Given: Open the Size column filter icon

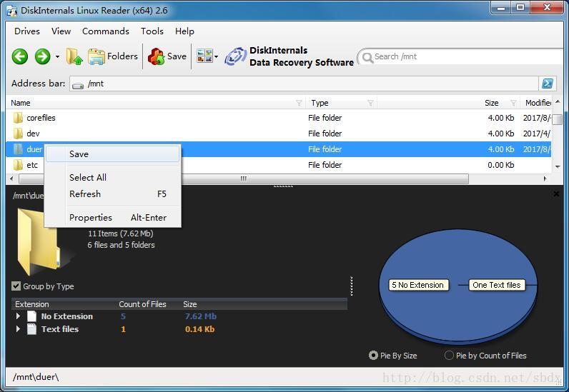Looking at the screenshot, I should (x=513, y=103).
